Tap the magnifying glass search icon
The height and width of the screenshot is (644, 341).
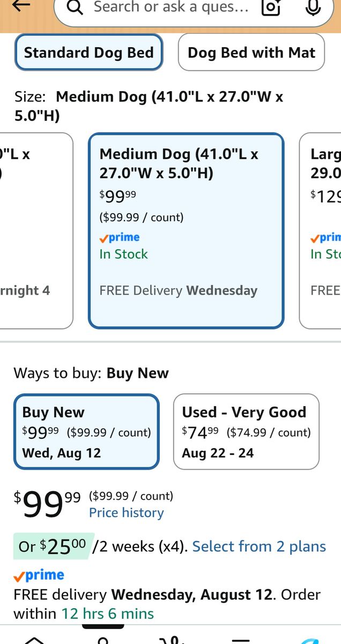[76, 8]
